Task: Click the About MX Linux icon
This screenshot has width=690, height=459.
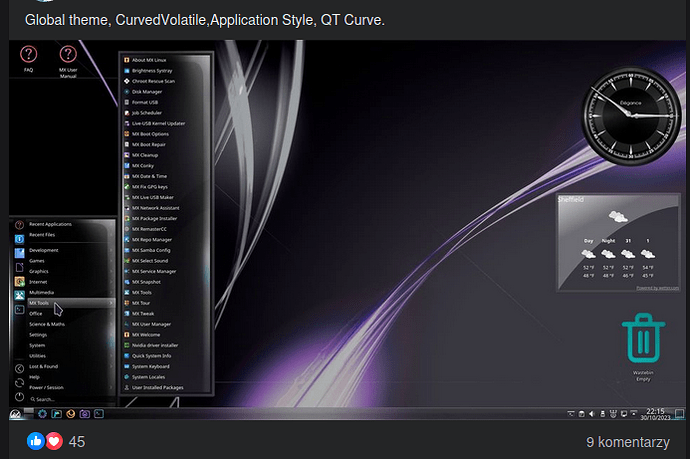Action: 127,60
